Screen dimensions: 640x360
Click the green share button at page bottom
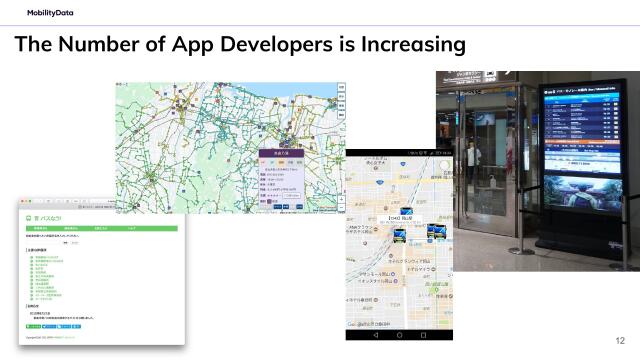(x=33, y=327)
